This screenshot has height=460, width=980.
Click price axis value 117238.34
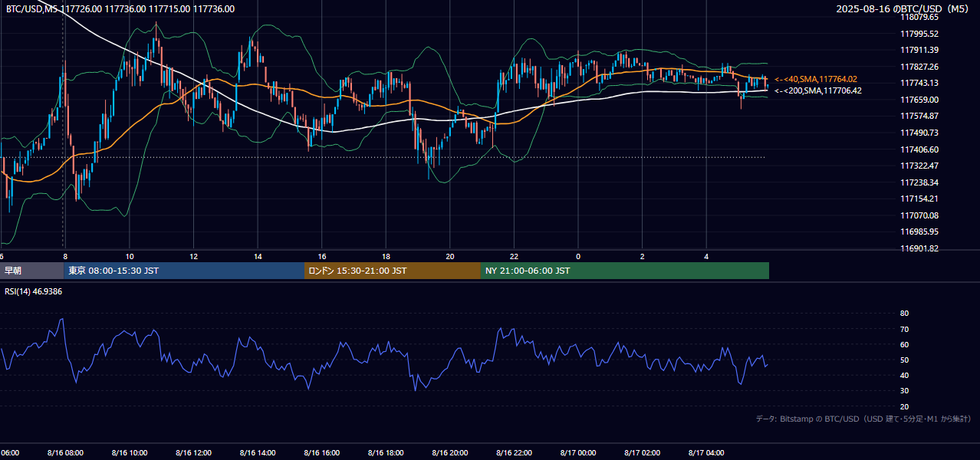pyautogui.click(x=919, y=182)
